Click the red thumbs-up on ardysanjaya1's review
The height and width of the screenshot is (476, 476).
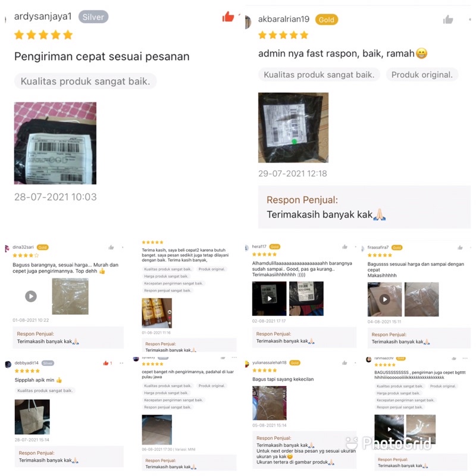228,17
